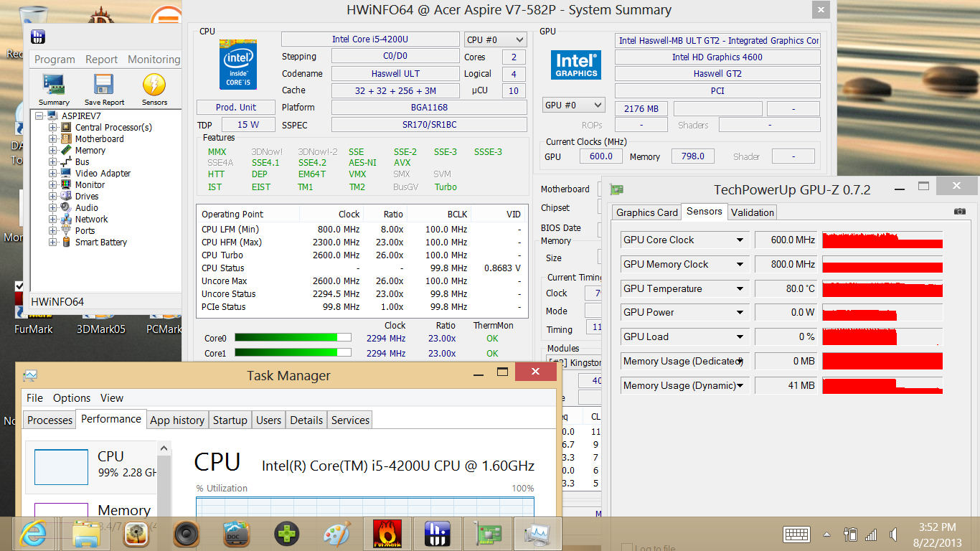
Task: Open HWiNFO64 Monitoring menu
Action: click(154, 60)
